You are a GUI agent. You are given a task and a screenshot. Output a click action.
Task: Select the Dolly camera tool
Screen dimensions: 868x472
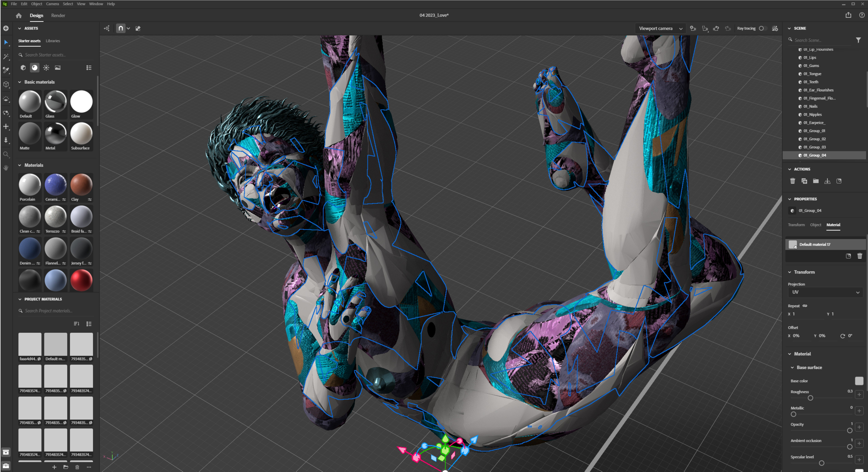point(6,140)
